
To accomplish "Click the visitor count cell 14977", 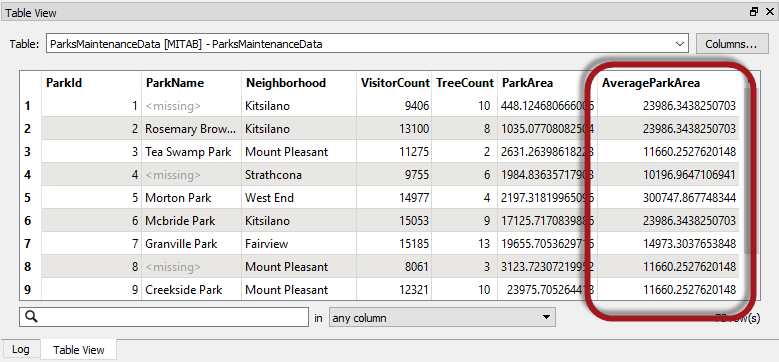I will (394, 198).
